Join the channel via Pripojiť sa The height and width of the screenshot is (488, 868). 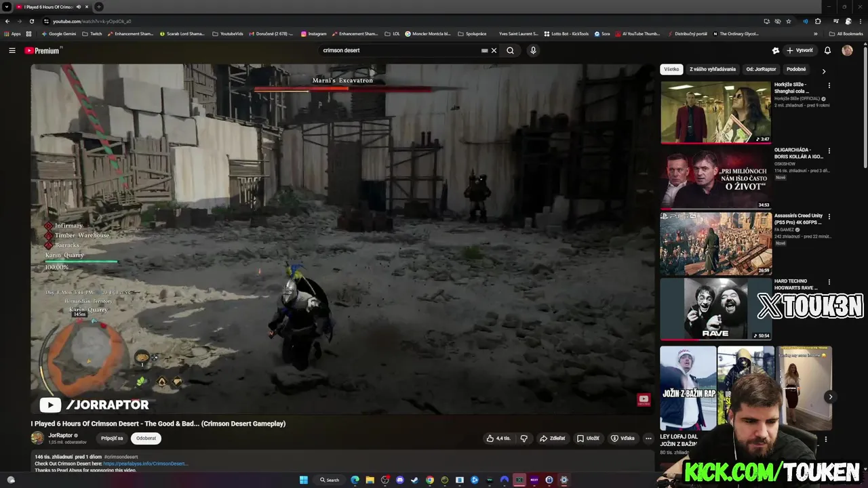point(112,439)
